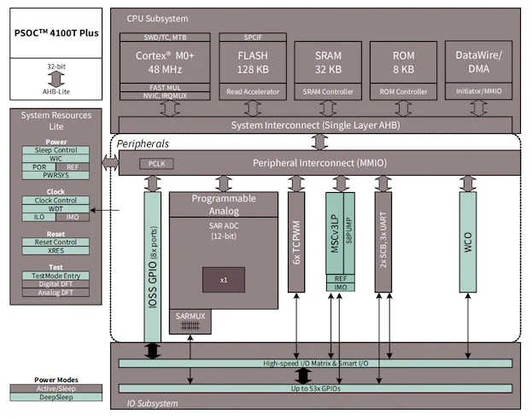Click the Clock section heading
Screen dimensions: 532x419
click(x=56, y=191)
